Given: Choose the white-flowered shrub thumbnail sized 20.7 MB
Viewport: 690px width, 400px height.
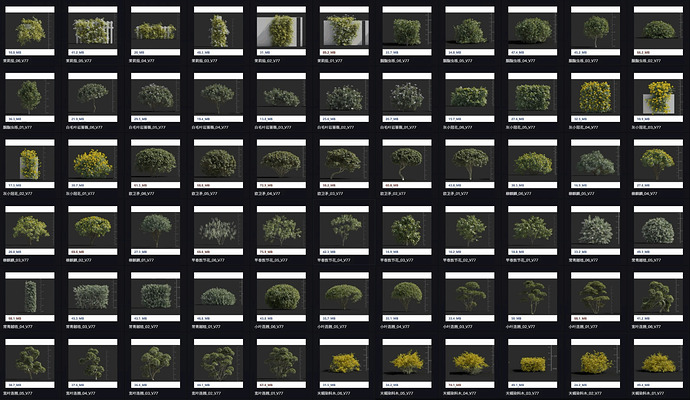Looking at the screenshot, I should click(407, 97).
